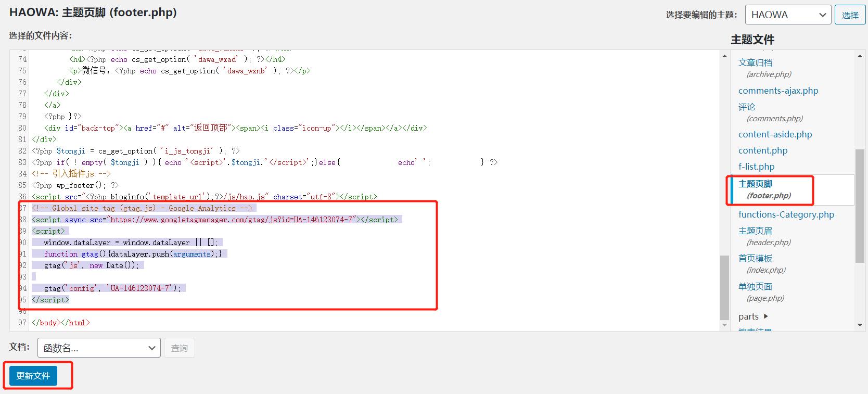Image resolution: width=868 pixels, height=394 pixels.
Task: Open comments-ajax.php file
Action: [x=778, y=91]
